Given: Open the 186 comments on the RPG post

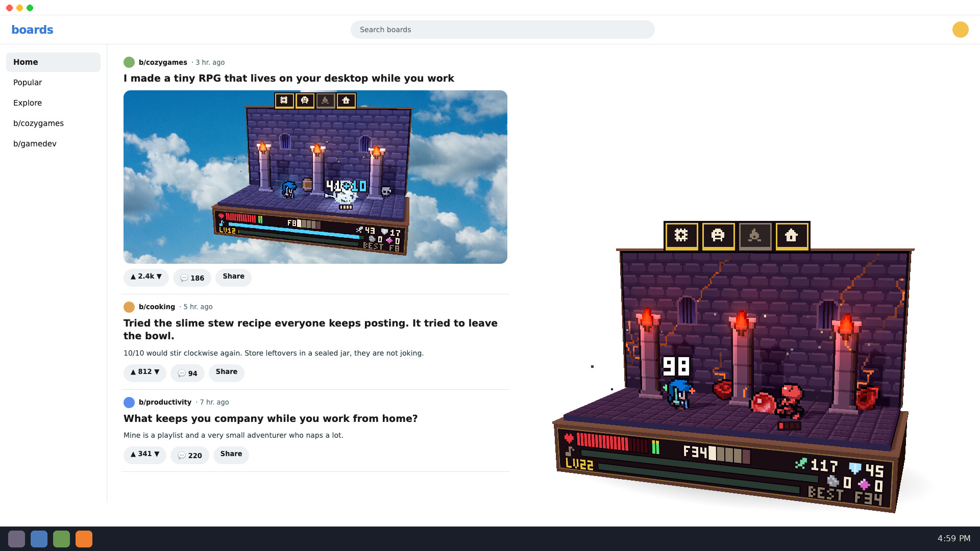Looking at the screenshot, I should point(192,278).
